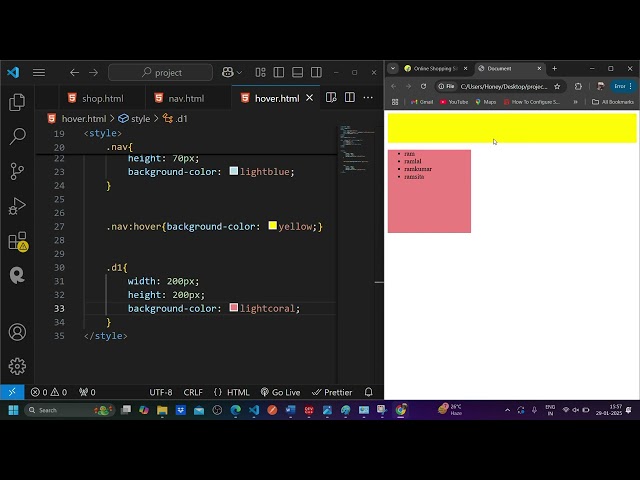Open the How To Configure bookmark
Screen dimensions: 640x480
click(x=532, y=102)
